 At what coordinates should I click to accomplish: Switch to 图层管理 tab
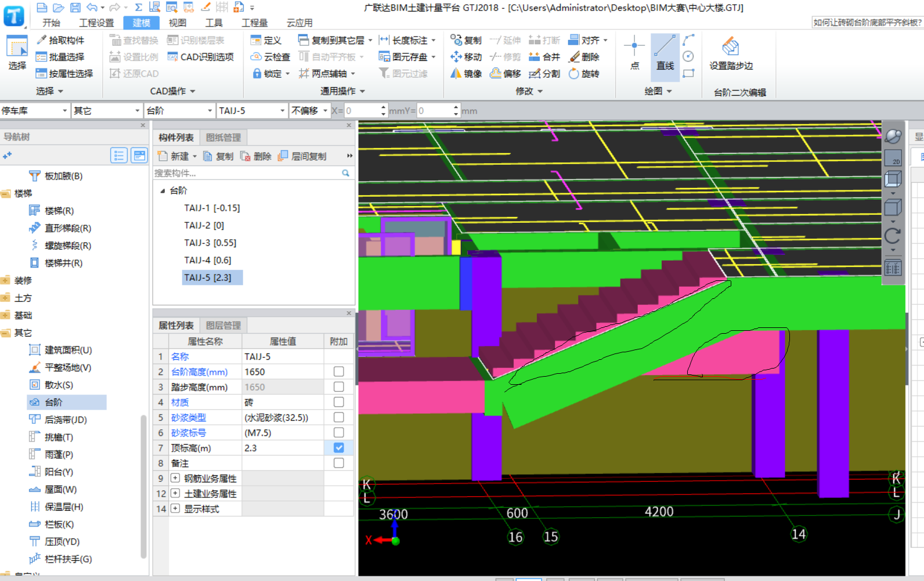point(223,325)
